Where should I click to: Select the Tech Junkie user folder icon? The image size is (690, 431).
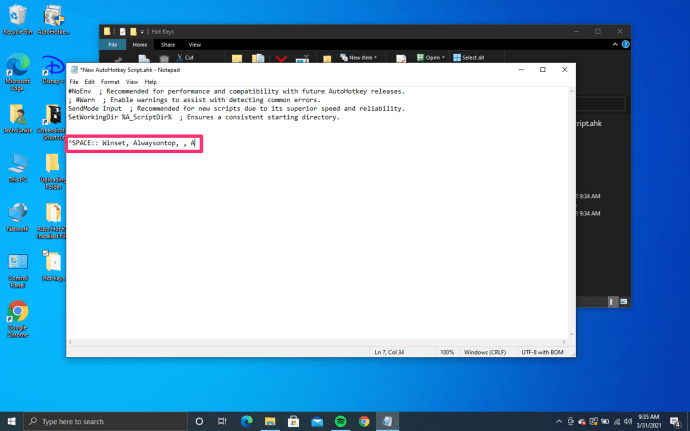[x=18, y=118]
